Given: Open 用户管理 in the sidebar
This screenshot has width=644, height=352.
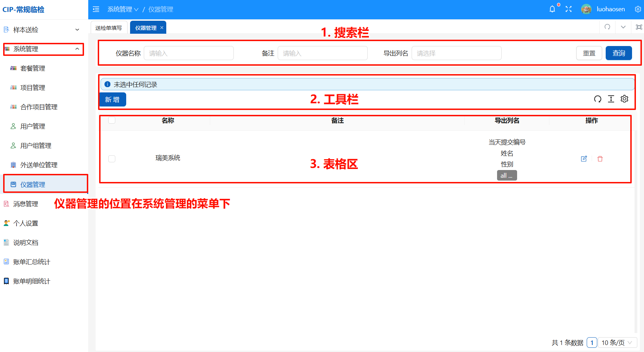Looking at the screenshot, I should [x=33, y=126].
